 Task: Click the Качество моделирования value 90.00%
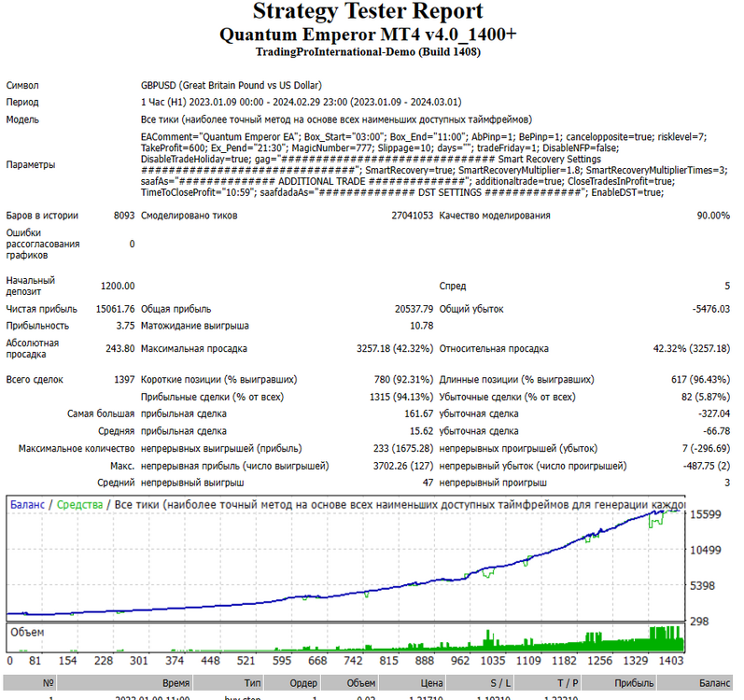(x=713, y=216)
